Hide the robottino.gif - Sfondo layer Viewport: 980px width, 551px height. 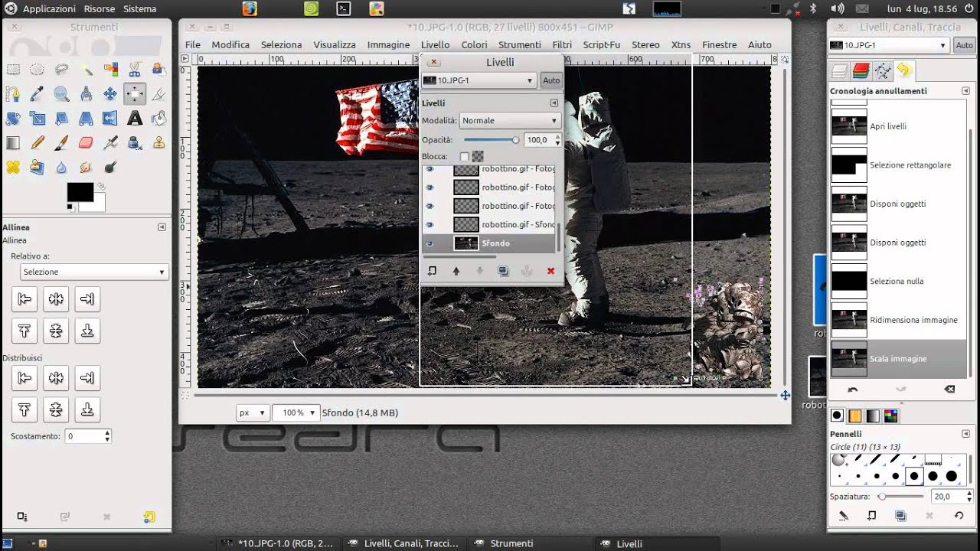coord(430,225)
